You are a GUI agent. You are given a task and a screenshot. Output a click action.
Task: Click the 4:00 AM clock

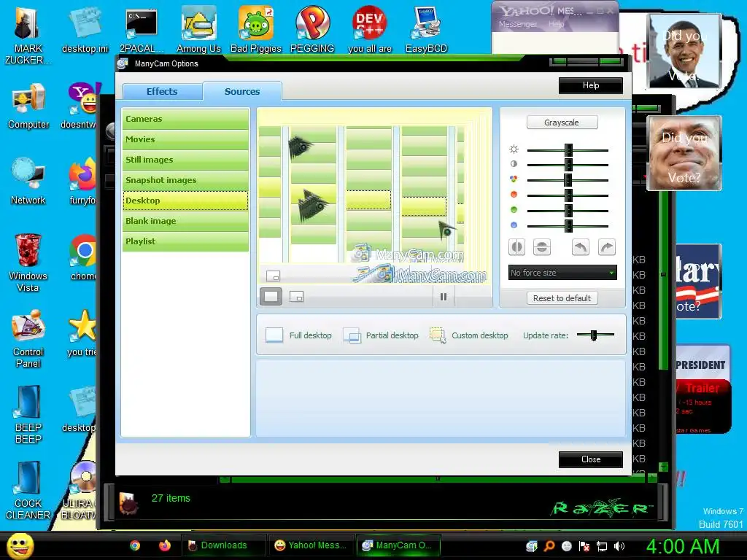tap(682, 546)
